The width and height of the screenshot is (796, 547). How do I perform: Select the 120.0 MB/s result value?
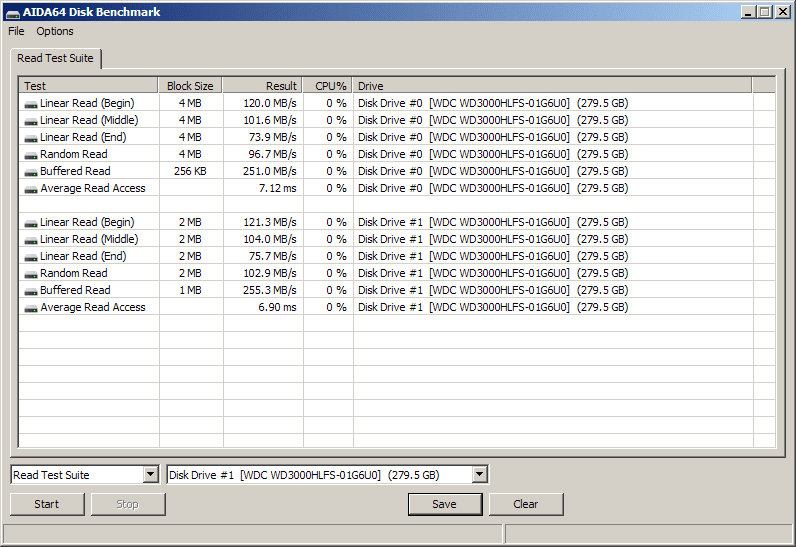[x=270, y=103]
